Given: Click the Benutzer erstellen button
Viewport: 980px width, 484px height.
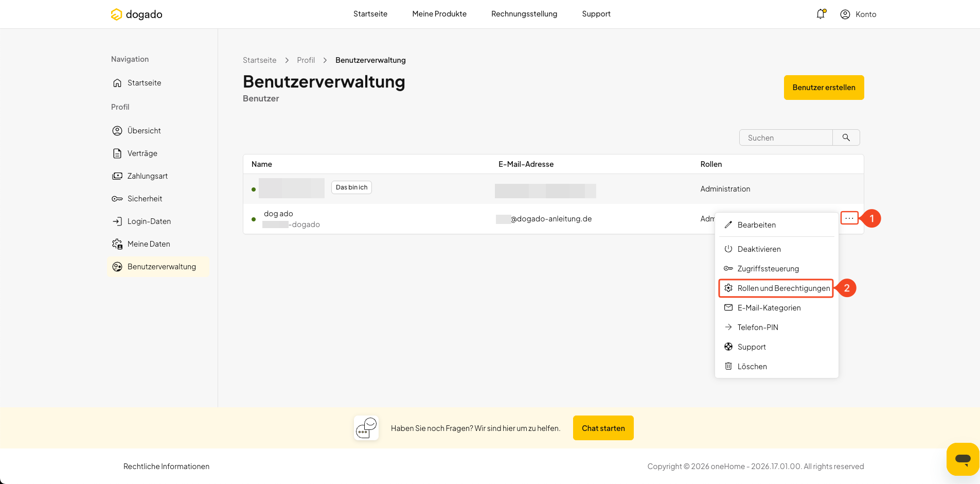Looking at the screenshot, I should point(824,88).
